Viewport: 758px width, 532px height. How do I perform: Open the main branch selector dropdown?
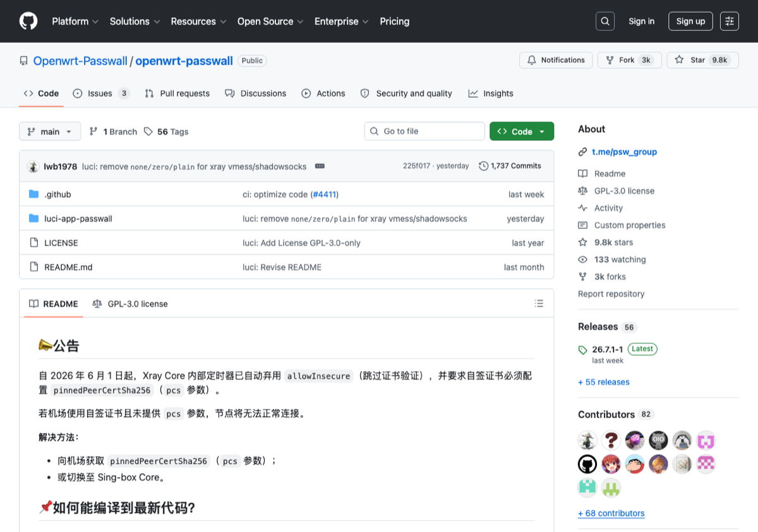(50, 131)
